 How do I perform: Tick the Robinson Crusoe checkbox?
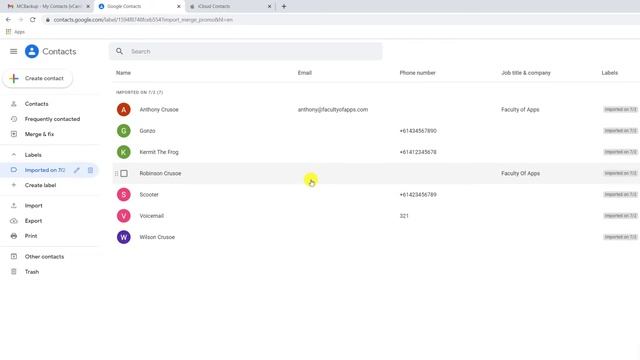(124, 173)
